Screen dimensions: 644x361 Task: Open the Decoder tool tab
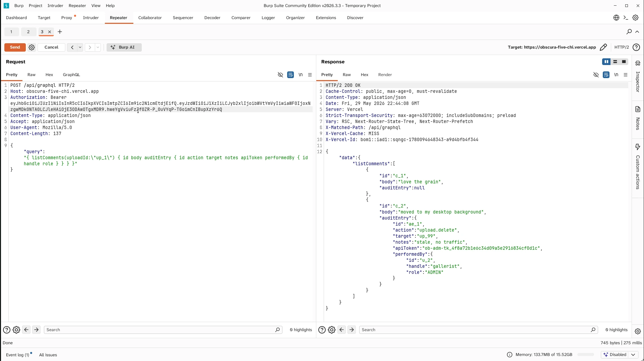pyautogui.click(x=212, y=18)
